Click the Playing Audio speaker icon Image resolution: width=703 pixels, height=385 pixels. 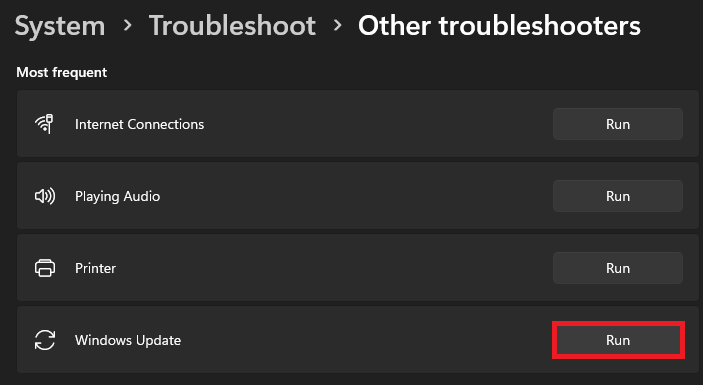pos(44,196)
